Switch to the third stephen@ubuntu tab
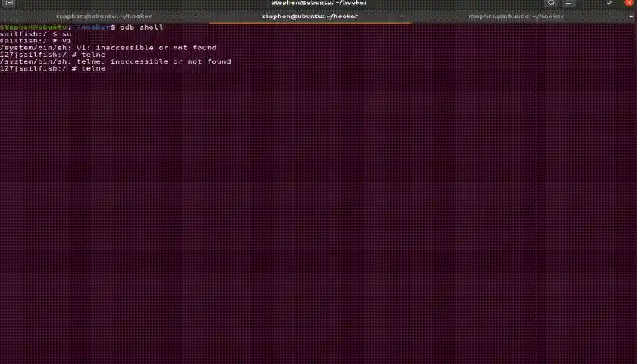Viewport: 637px width, 364px height. 516,16
